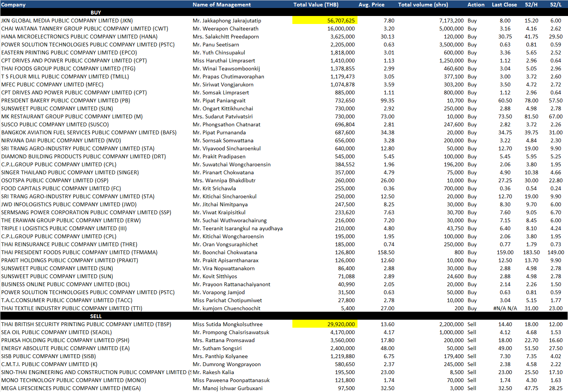Screen dimensions: 568x392
Task: Click BANGKOK AVIATION FUEL SERVICES cell
Action: pyautogui.click(x=89, y=132)
